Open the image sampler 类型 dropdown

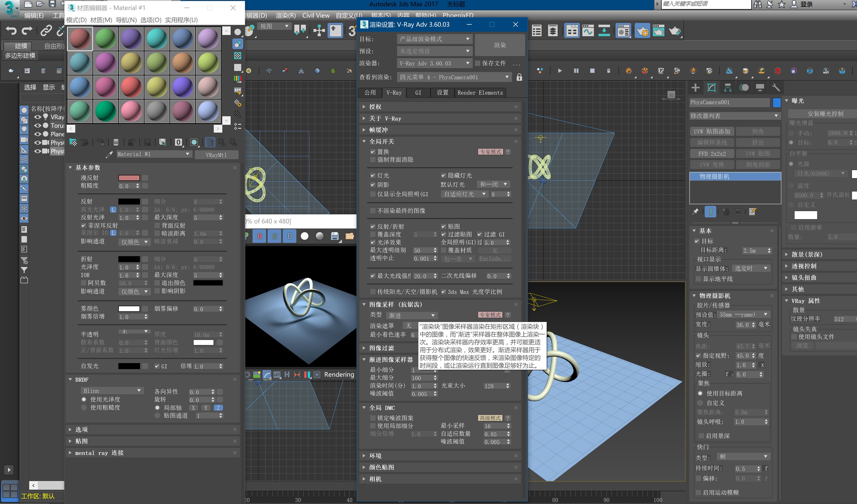click(x=412, y=315)
